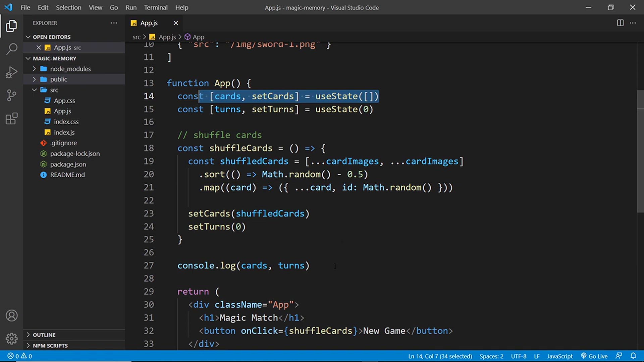644x362 pixels.
Task: Open the Help menu
Action: (x=182, y=7)
